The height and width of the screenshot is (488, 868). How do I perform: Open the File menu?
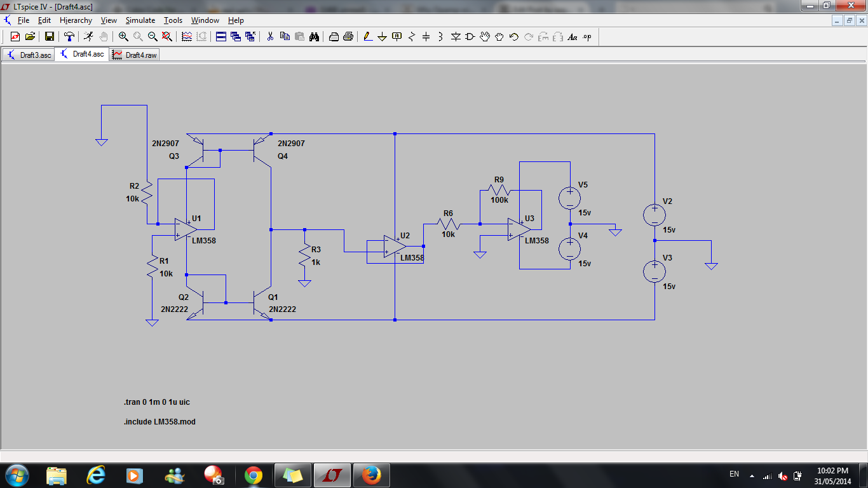[24, 20]
